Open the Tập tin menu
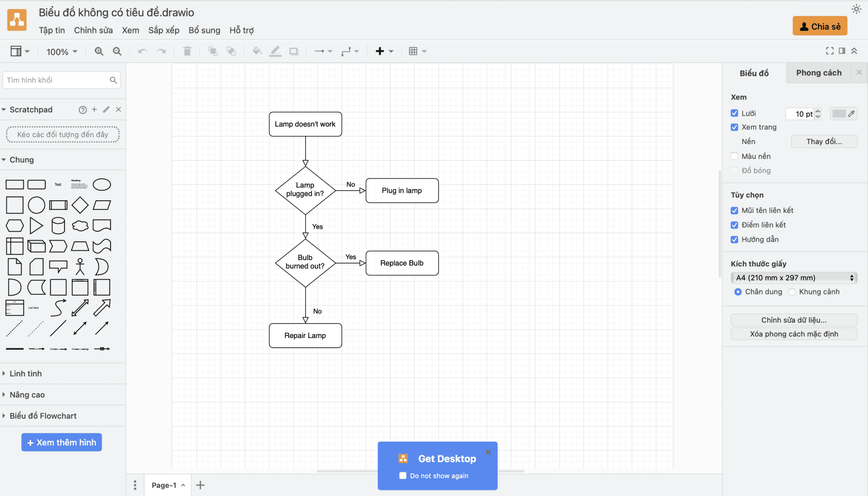Screen dimensions: 868x496 point(52,30)
